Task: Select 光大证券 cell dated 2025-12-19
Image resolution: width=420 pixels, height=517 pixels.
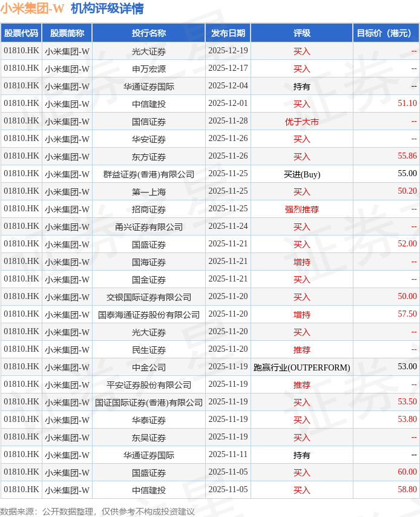Action: [149, 51]
